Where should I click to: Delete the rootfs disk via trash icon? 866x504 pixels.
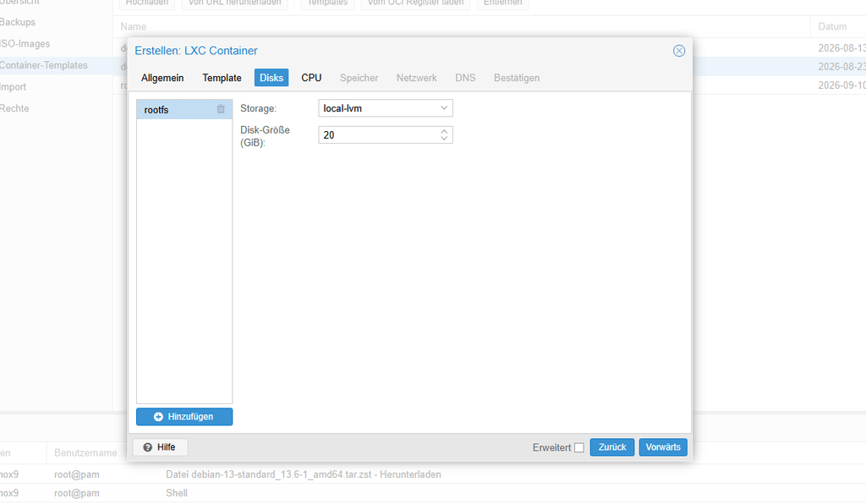[x=221, y=109]
